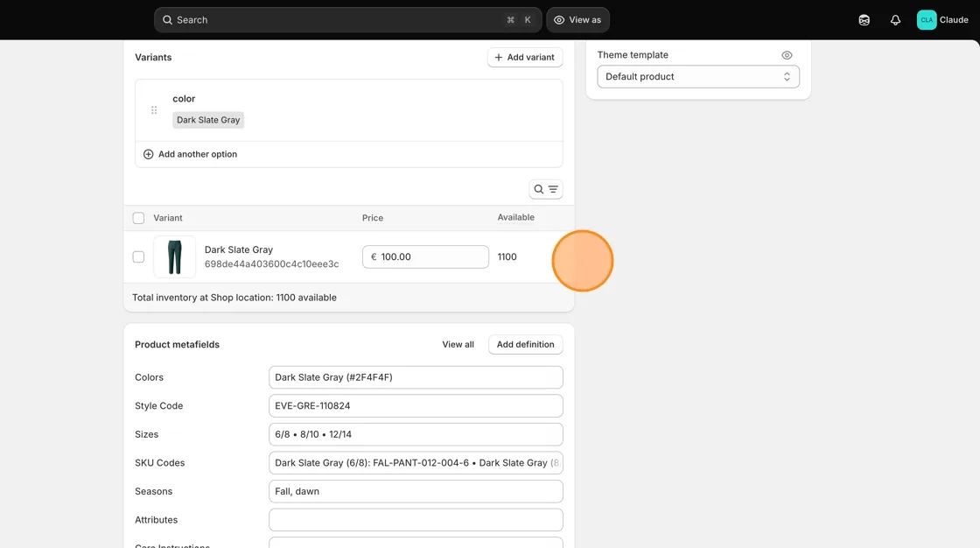This screenshot has height=548, width=980.
Task: Click the Add definition button
Action: pyautogui.click(x=526, y=344)
